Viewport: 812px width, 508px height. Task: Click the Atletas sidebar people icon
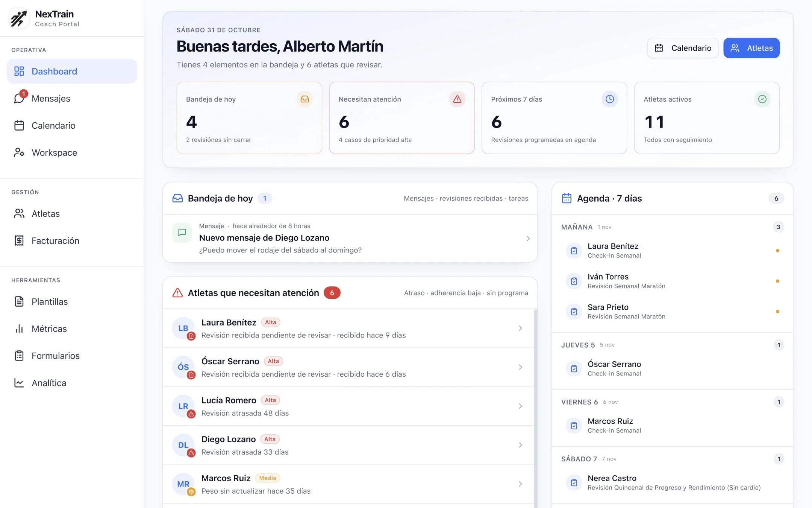pos(19,213)
